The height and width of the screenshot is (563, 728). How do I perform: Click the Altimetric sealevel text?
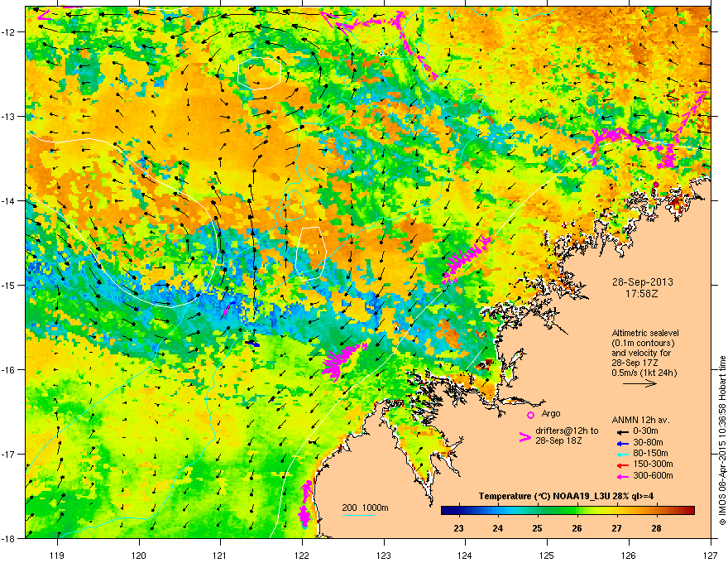pos(645,333)
